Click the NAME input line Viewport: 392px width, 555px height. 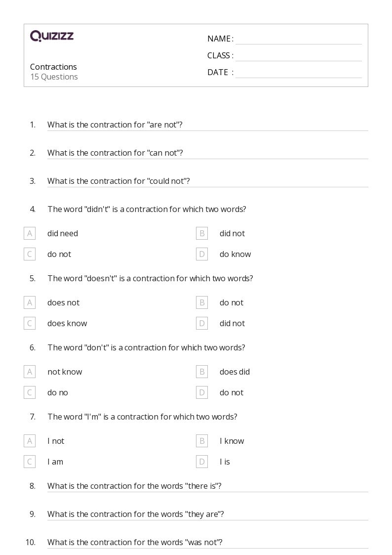click(x=298, y=39)
